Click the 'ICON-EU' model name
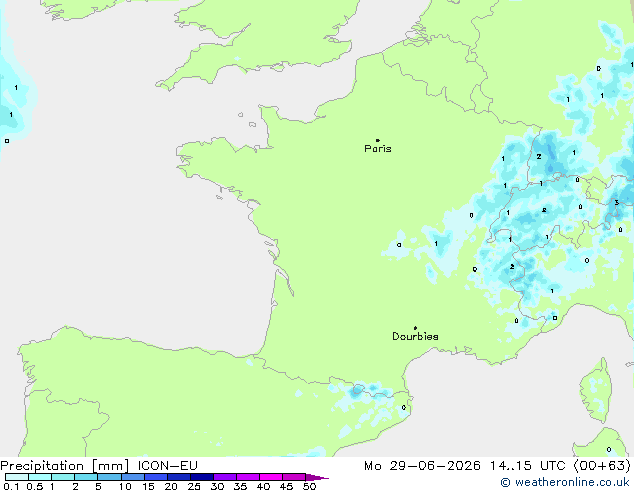This screenshot has width=634, height=490. point(167,466)
